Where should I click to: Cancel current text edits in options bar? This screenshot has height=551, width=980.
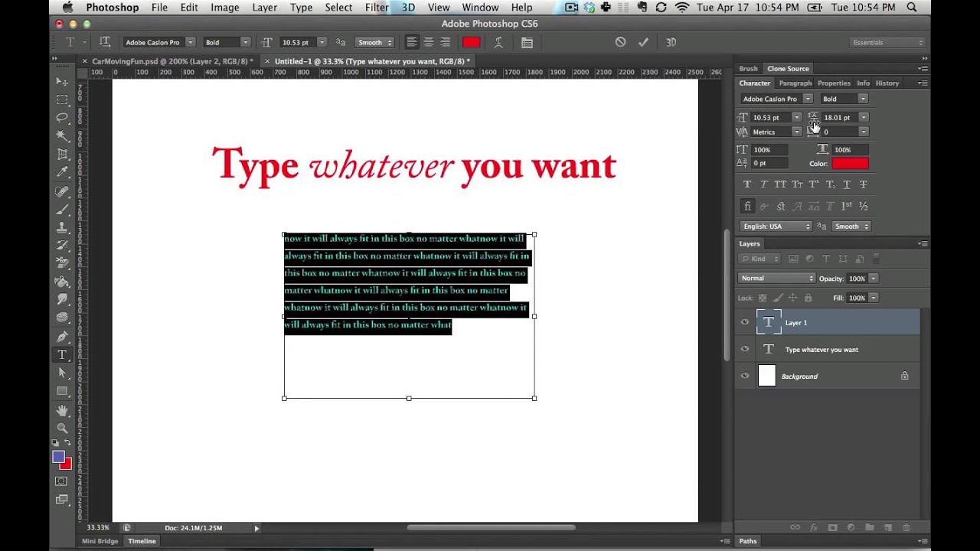click(x=620, y=42)
